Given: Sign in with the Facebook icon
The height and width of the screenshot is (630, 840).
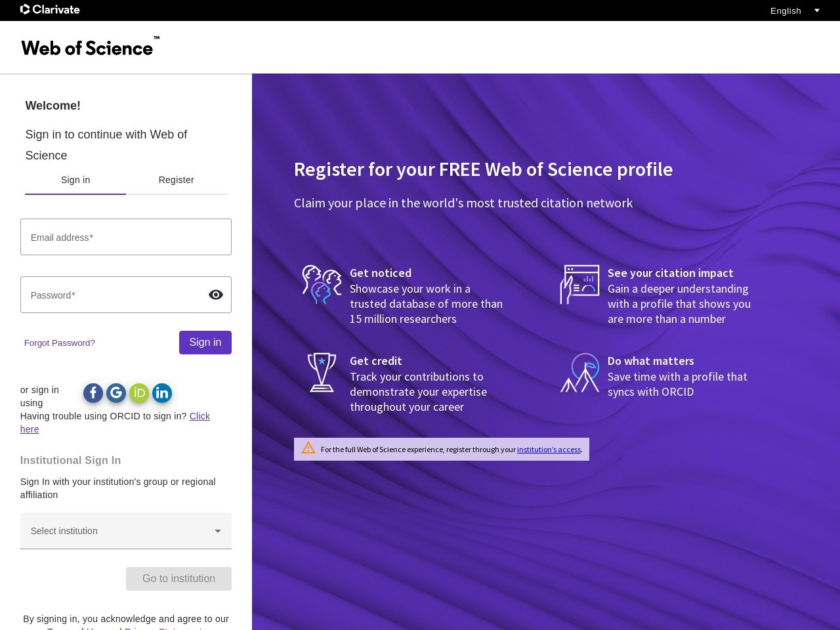Looking at the screenshot, I should click(93, 393).
